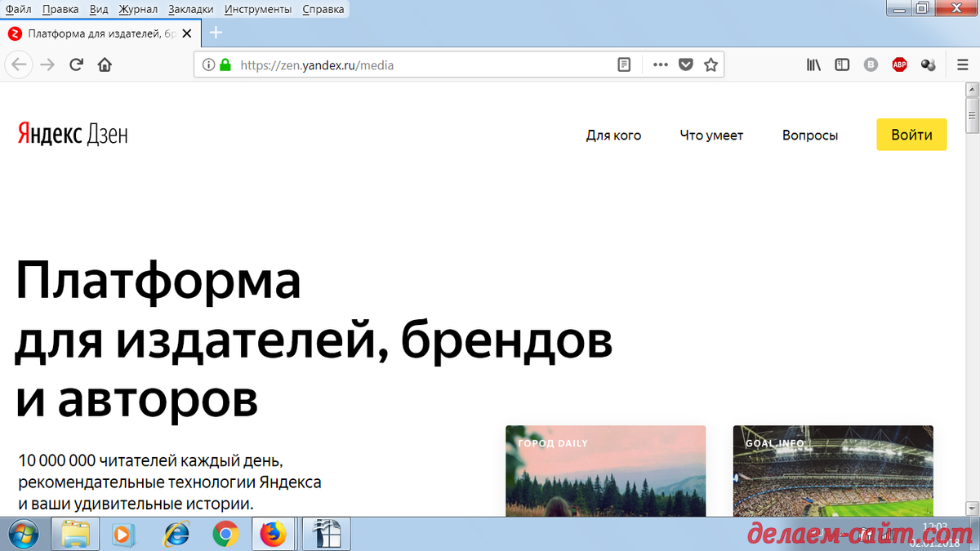This screenshot has width=980, height=551.
Task: Click the green padlock security icon
Action: point(225,65)
